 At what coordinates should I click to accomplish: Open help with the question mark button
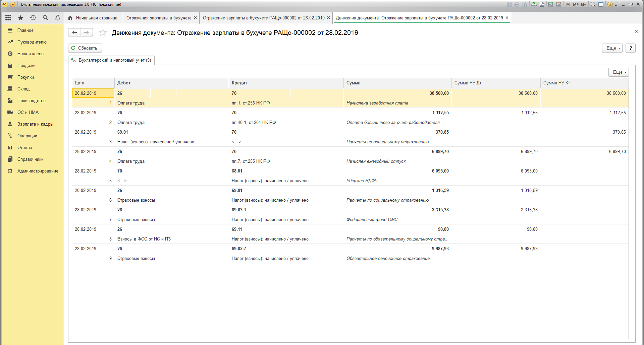click(631, 48)
